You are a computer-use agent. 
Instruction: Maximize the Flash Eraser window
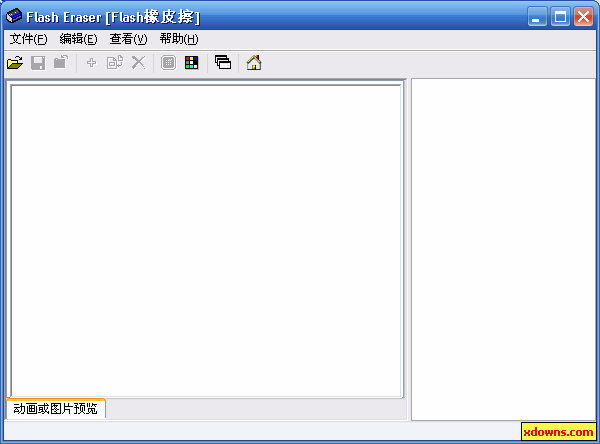click(560, 16)
